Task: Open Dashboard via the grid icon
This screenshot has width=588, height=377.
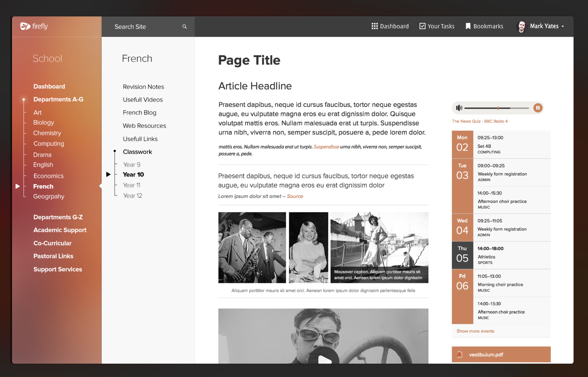Action: point(374,26)
